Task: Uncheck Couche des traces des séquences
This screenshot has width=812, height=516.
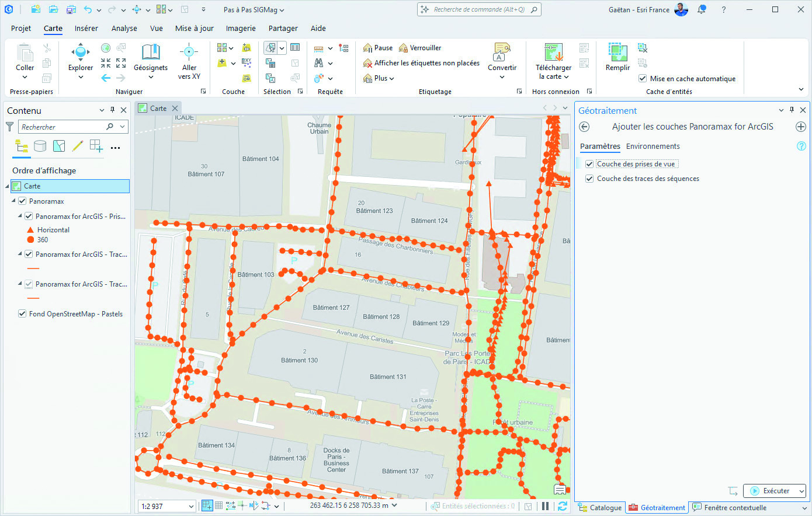Action: pos(589,179)
